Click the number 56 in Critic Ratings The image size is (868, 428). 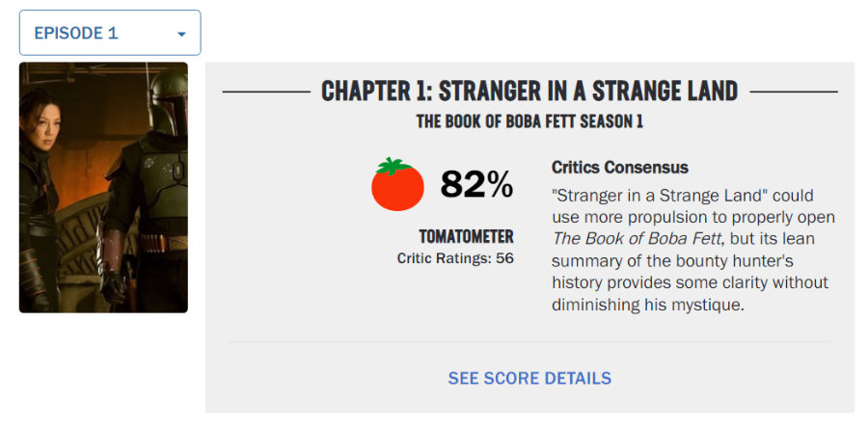coord(504,258)
